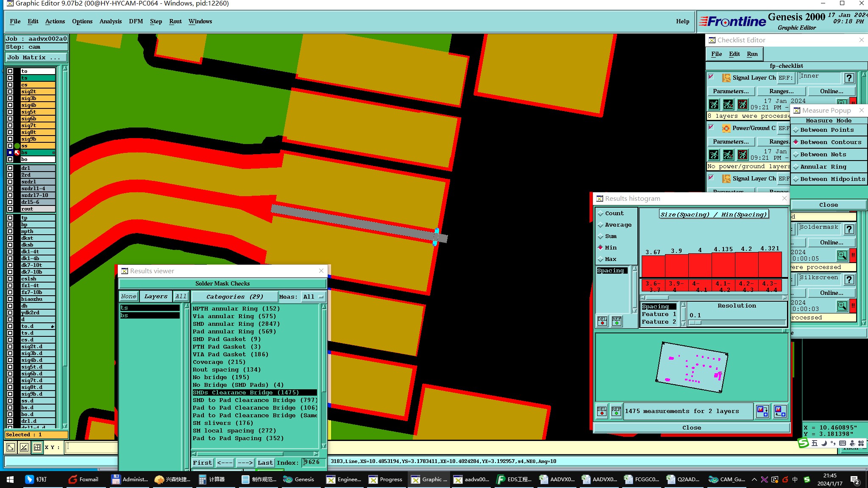Image resolution: width=868 pixels, height=488 pixels.
Task: Click the first histogram export icon
Action: coord(762,411)
